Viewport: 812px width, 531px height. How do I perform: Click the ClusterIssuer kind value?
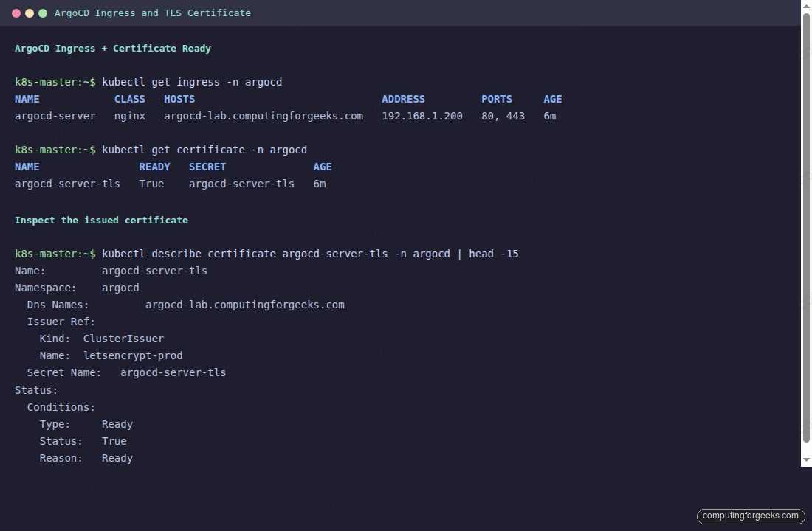[123, 338]
